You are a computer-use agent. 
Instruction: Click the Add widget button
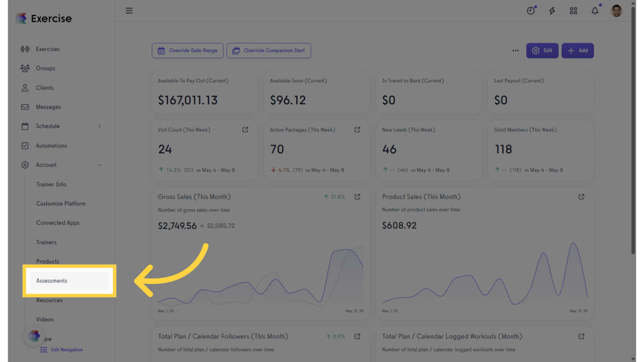pyautogui.click(x=578, y=50)
